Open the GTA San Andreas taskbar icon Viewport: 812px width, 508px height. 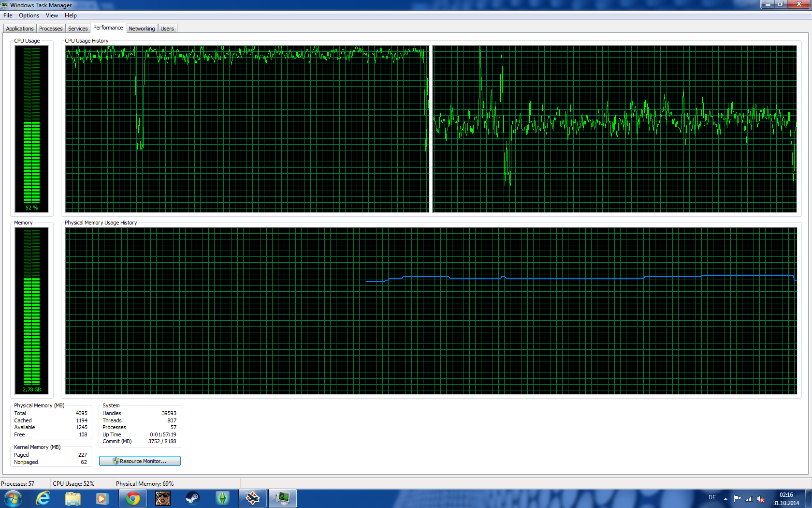pos(163,498)
